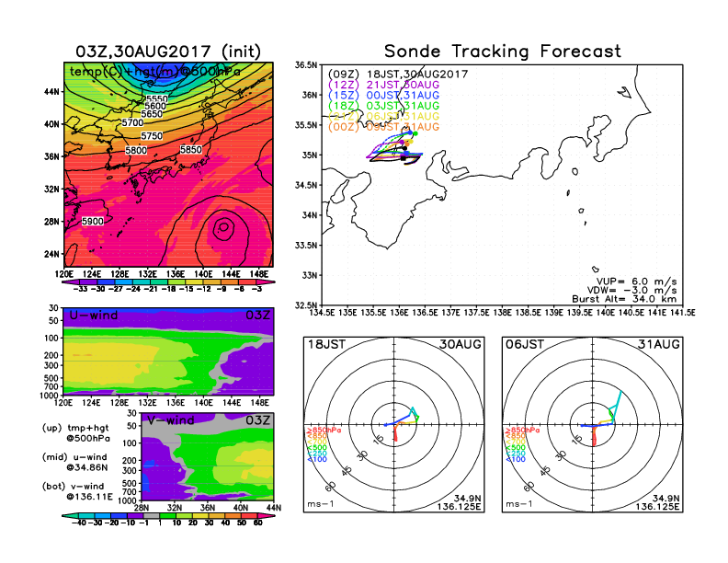Click the black square launch marker on the track map
This screenshot has width=728, height=563.
pos(403,158)
